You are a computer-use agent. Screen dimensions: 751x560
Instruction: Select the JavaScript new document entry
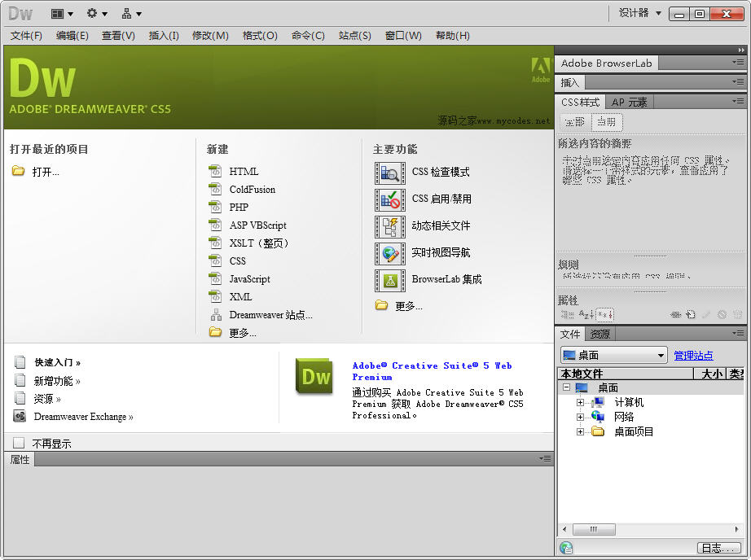(x=249, y=279)
